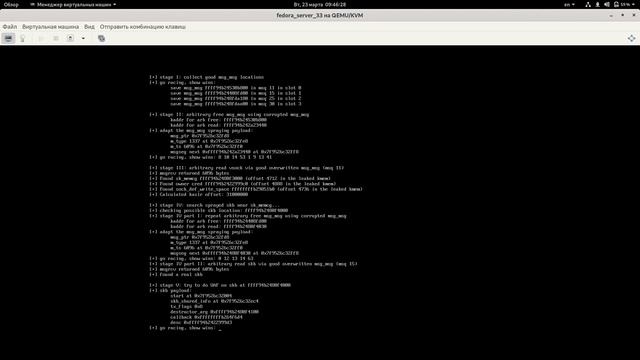Open the Виртуальная машина menu

pyautogui.click(x=51, y=27)
